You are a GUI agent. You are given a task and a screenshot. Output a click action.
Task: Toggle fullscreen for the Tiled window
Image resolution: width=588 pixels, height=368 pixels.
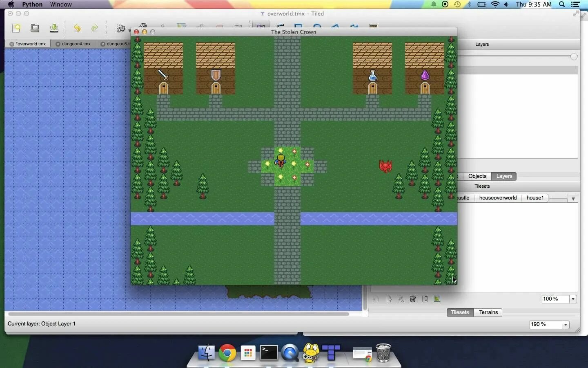point(575,13)
